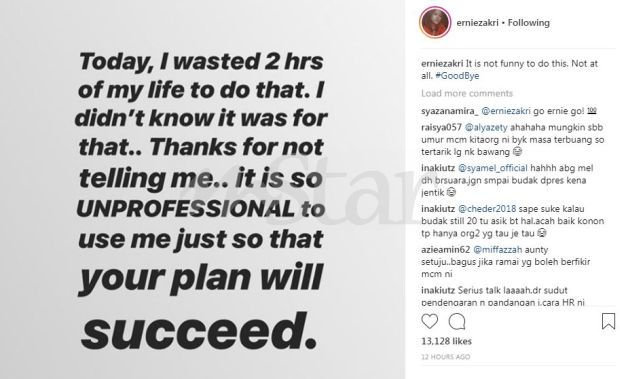Expand Load more comments
This screenshot has height=379, width=620.
(467, 93)
